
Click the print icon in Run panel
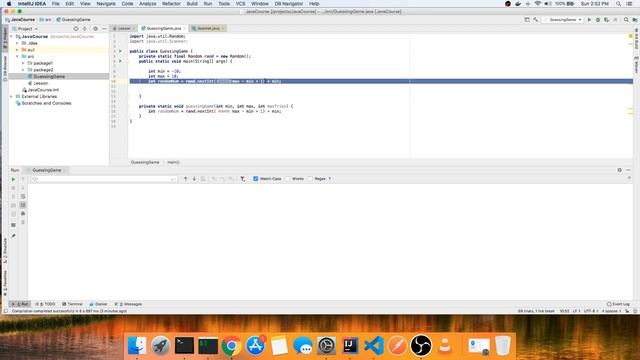(23, 213)
